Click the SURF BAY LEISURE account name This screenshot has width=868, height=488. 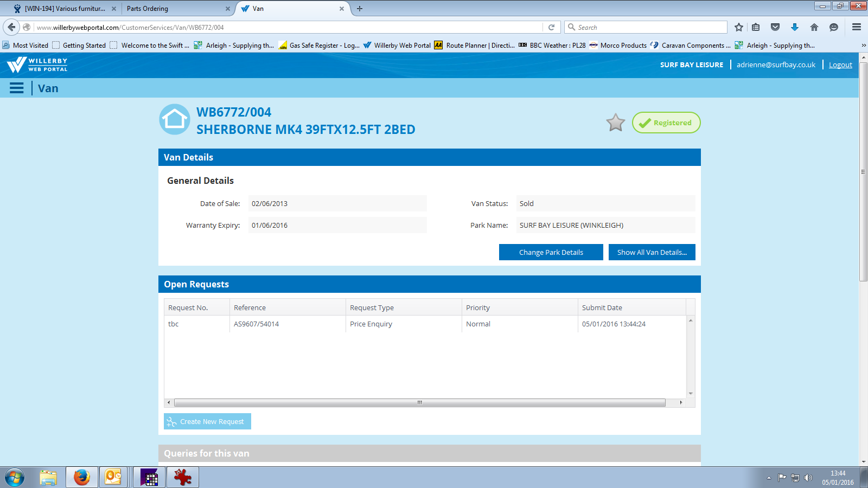pos(692,65)
